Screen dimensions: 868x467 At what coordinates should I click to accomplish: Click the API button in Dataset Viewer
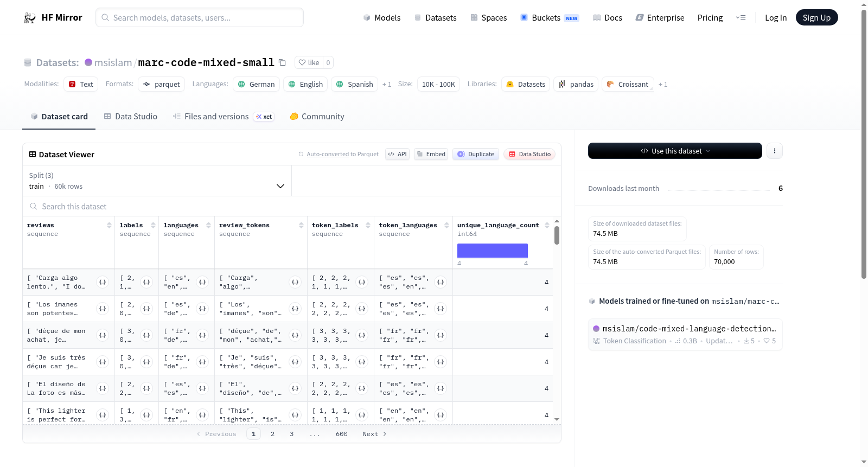click(x=397, y=154)
